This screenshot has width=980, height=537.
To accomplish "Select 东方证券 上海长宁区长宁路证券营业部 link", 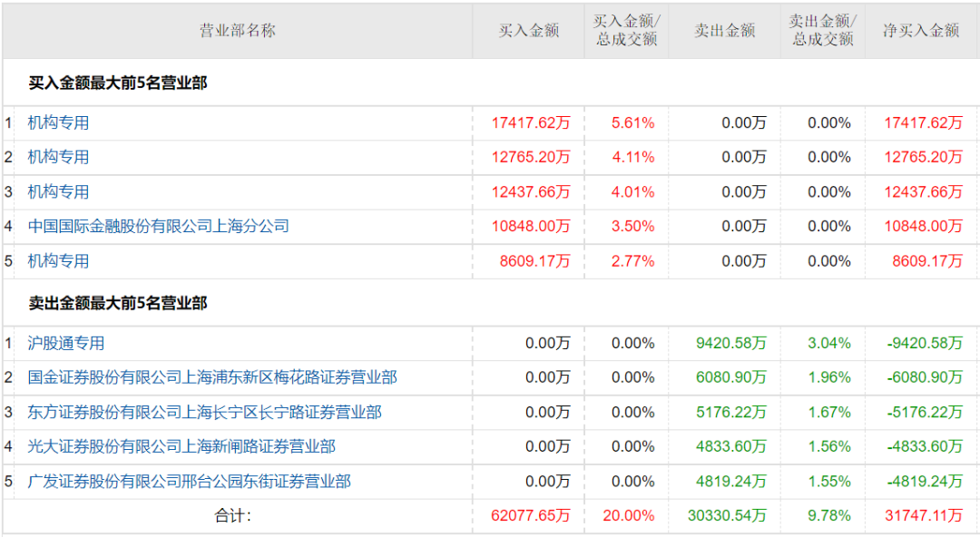I will point(204,412).
